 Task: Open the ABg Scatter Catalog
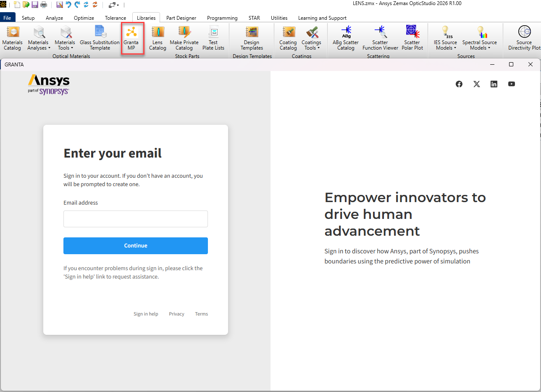(346, 38)
